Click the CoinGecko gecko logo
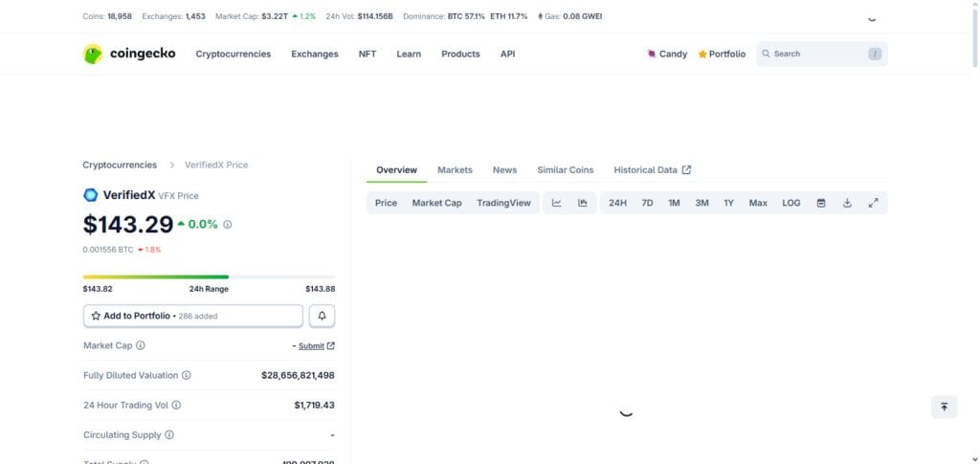The image size is (980, 464). pos(93,54)
